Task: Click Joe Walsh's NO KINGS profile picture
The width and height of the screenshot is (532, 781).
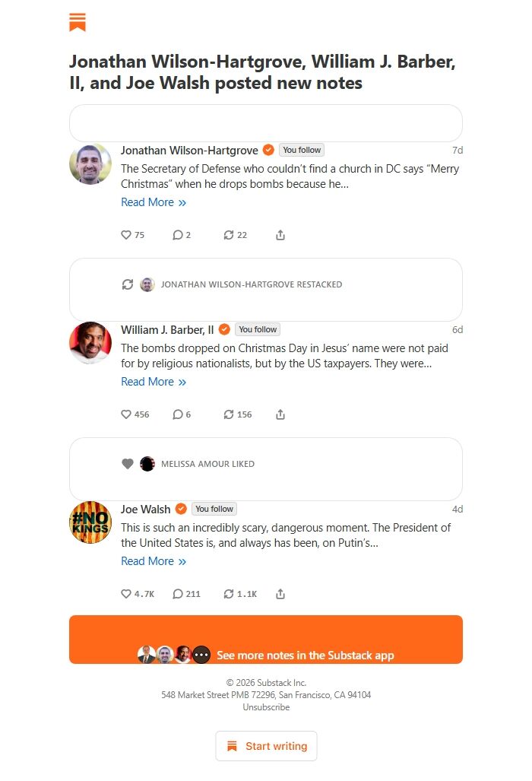Action: coord(90,522)
